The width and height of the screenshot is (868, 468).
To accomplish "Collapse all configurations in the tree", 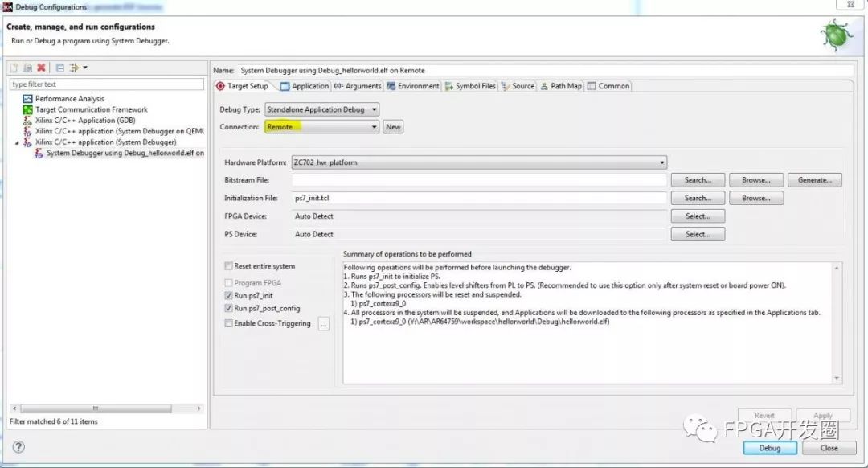I will pos(59,68).
